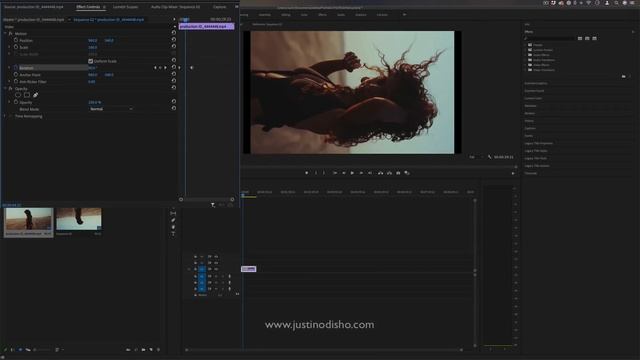
Task: Create a new custom bin in Effects panel
Action: click(x=623, y=76)
